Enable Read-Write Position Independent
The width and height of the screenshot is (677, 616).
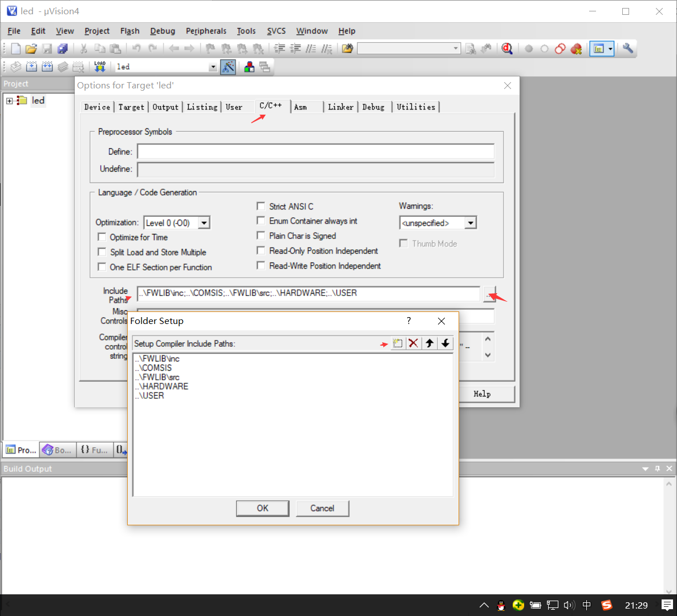[x=261, y=266]
